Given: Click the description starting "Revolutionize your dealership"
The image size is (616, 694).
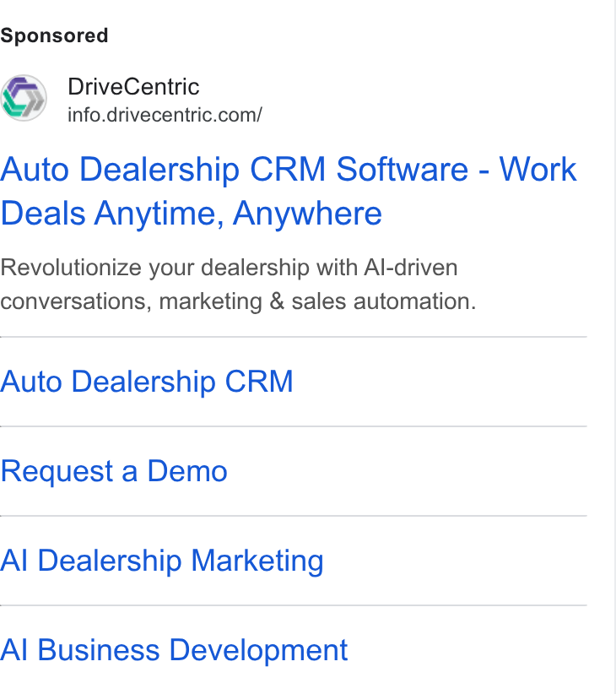Looking at the screenshot, I should tap(238, 285).
